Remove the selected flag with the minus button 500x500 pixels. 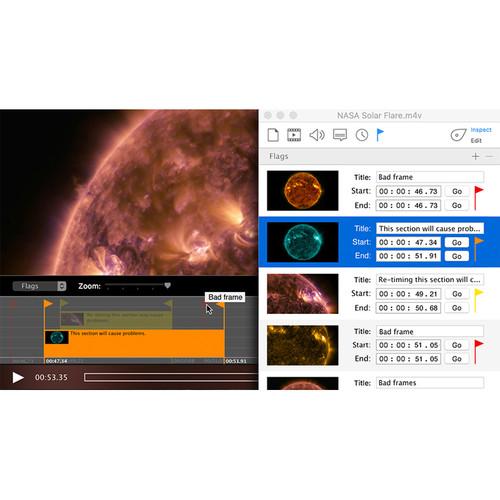pyautogui.click(x=489, y=156)
